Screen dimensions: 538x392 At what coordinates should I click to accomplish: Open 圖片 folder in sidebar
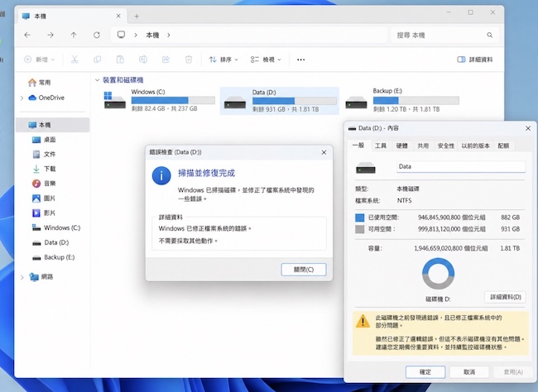pos(44,198)
